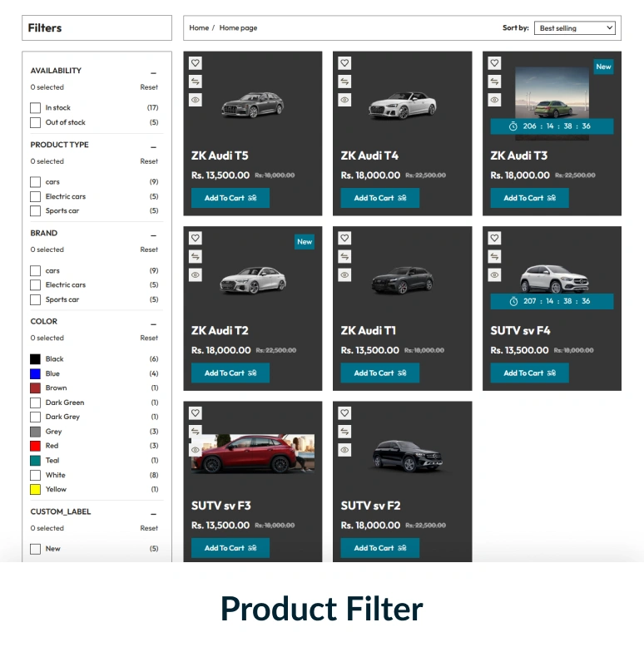644x652 pixels.
Task: Open the red SUTV sv F3 image
Action: click(x=253, y=454)
